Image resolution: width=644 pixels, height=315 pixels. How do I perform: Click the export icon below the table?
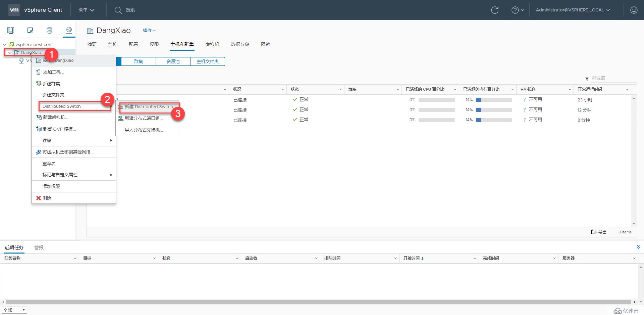tap(594, 232)
